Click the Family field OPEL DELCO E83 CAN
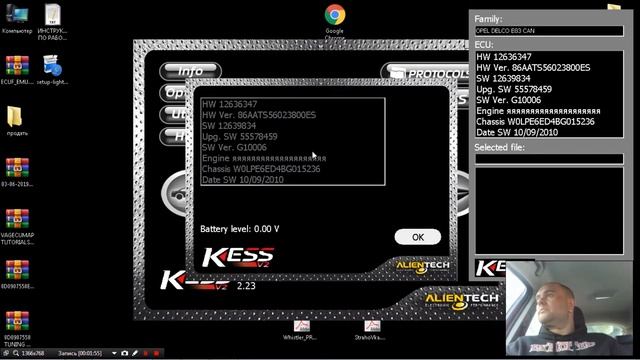 (x=549, y=31)
